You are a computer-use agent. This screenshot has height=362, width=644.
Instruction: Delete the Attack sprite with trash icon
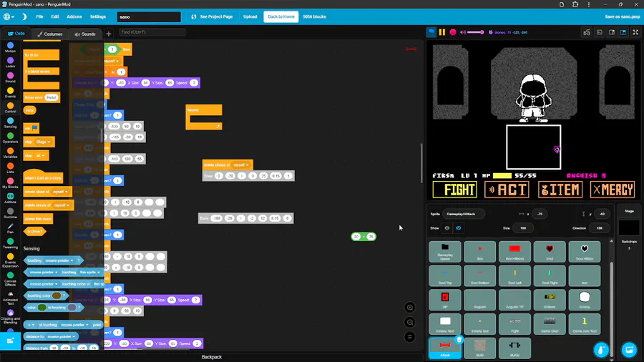pyautogui.click(x=459, y=339)
